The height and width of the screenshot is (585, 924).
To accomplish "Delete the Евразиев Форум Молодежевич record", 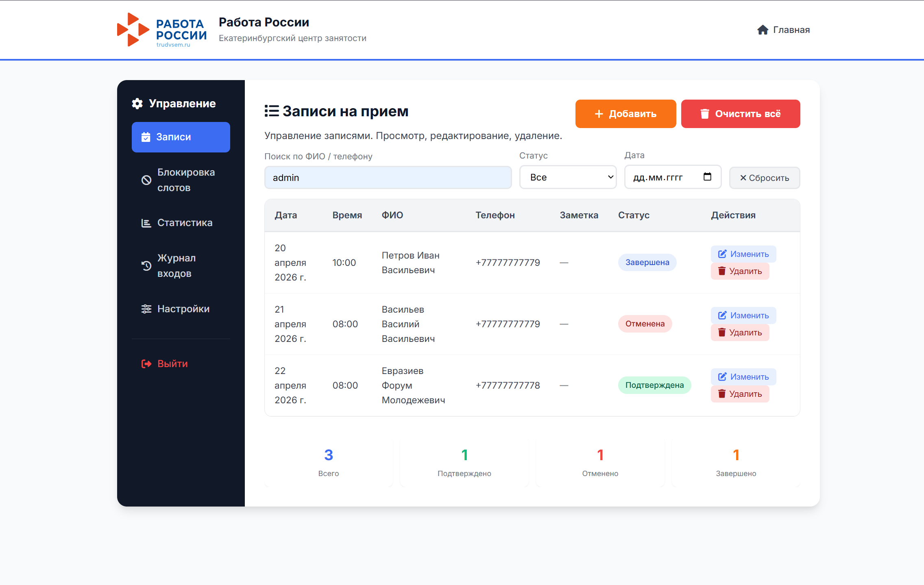I will click(740, 394).
